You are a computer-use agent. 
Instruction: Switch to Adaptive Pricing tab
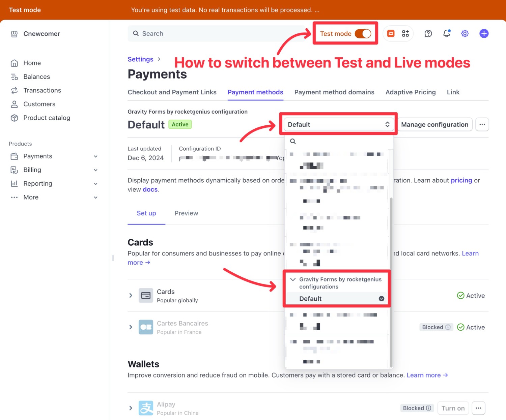point(411,92)
